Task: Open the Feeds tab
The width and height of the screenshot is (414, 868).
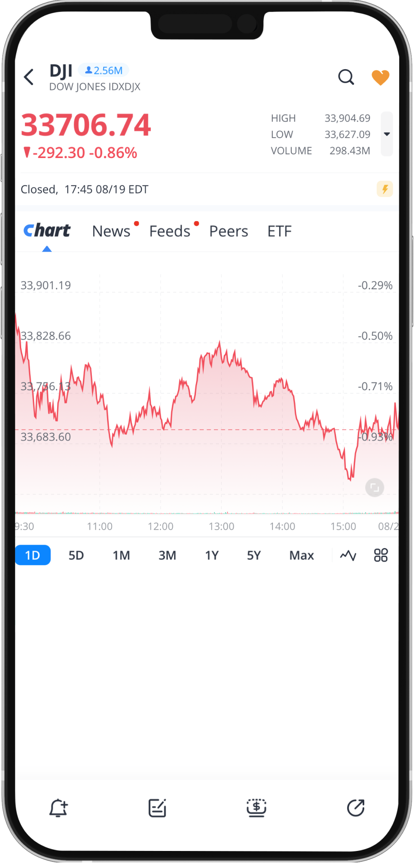Action: [x=170, y=231]
